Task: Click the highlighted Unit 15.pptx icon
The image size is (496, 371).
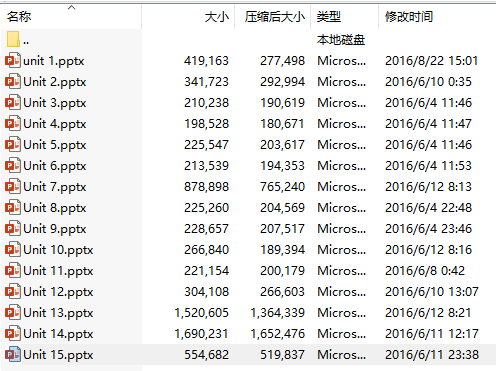Action: [13, 355]
